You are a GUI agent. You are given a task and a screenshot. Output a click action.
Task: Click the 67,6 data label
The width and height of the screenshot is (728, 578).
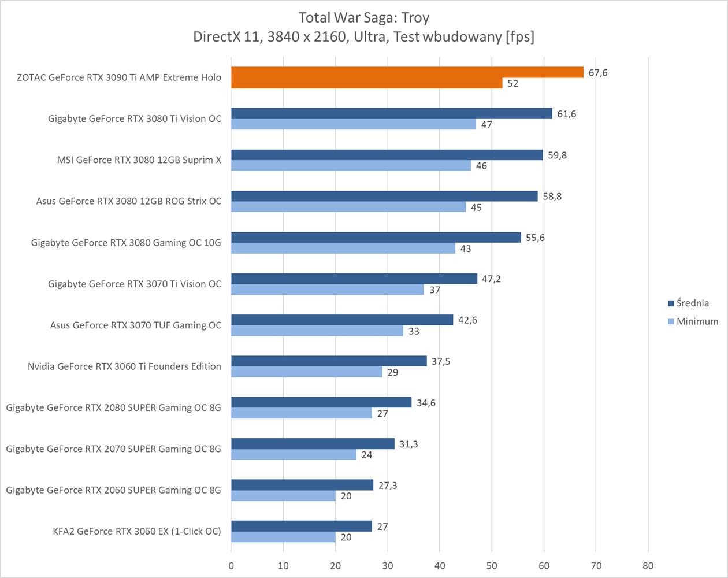tap(597, 73)
